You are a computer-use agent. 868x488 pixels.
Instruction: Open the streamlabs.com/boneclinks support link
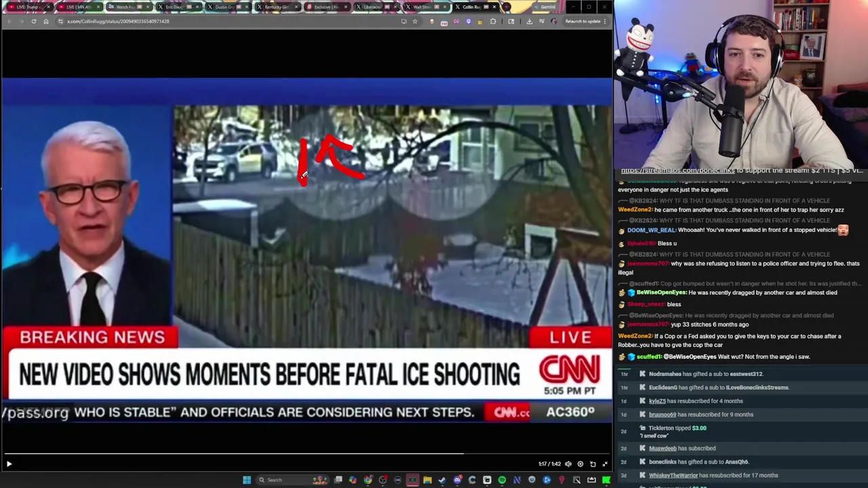coord(678,171)
